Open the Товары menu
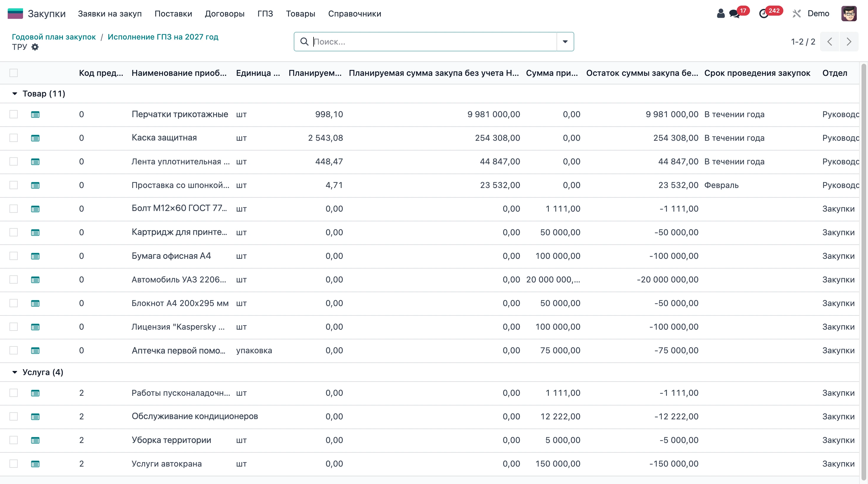 pyautogui.click(x=301, y=14)
